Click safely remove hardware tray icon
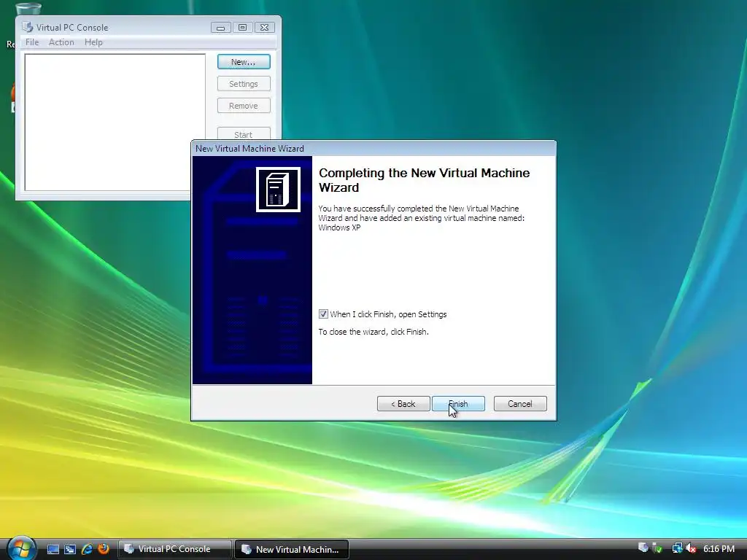 [657, 548]
